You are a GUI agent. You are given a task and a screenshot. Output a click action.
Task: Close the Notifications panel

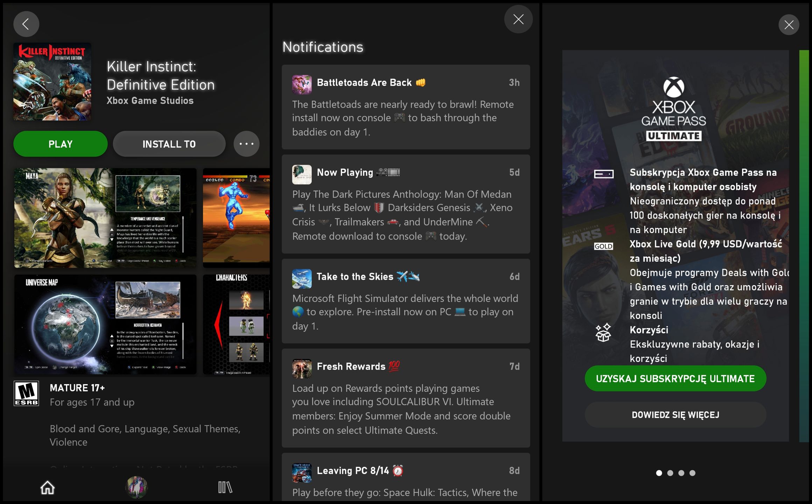point(518,19)
